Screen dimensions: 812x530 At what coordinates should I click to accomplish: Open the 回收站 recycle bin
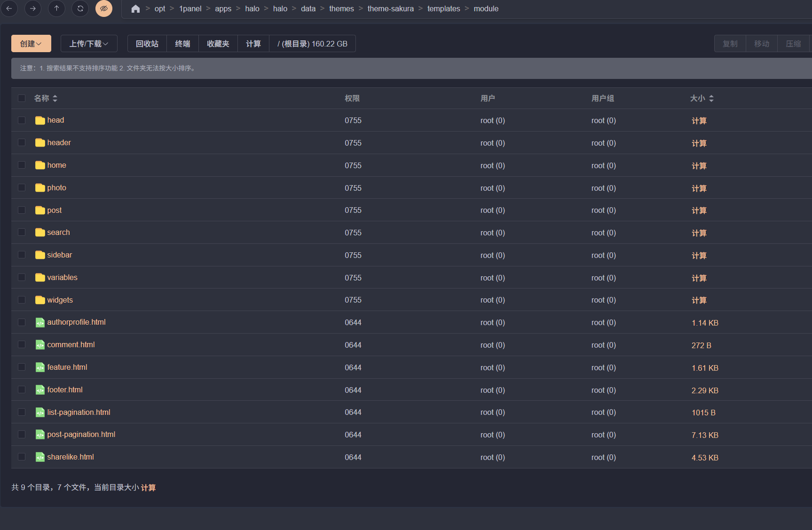(147, 44)
